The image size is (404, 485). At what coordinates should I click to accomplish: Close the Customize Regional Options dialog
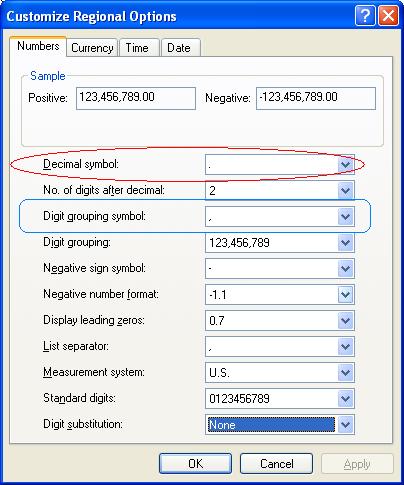(388, 15)
